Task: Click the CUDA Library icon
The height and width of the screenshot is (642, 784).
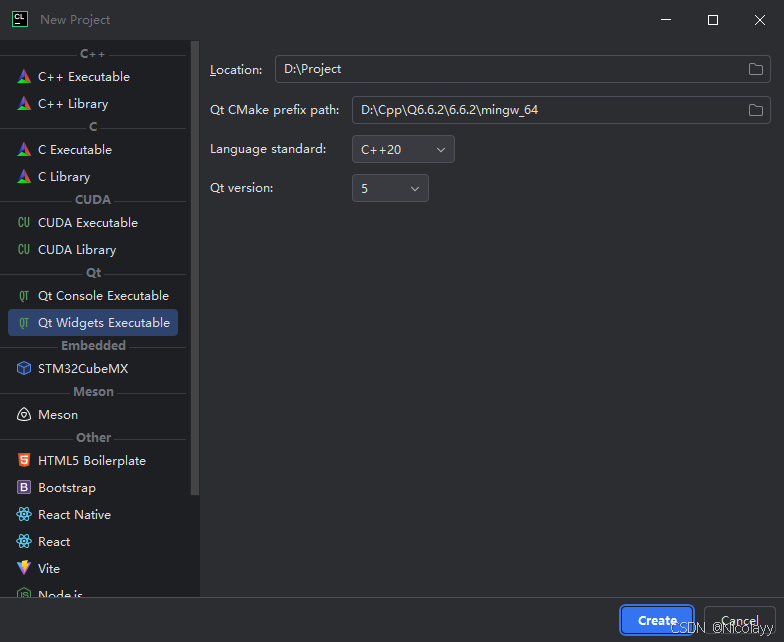Action: click(24, 250)
